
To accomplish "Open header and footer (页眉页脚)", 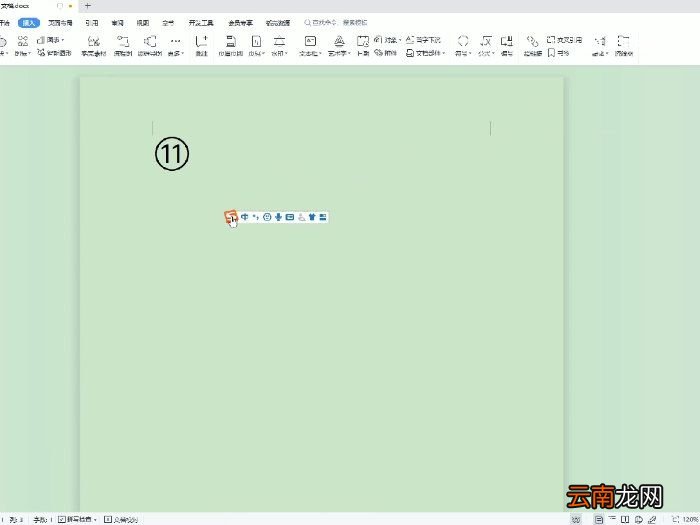I will (x=230, y=46).
